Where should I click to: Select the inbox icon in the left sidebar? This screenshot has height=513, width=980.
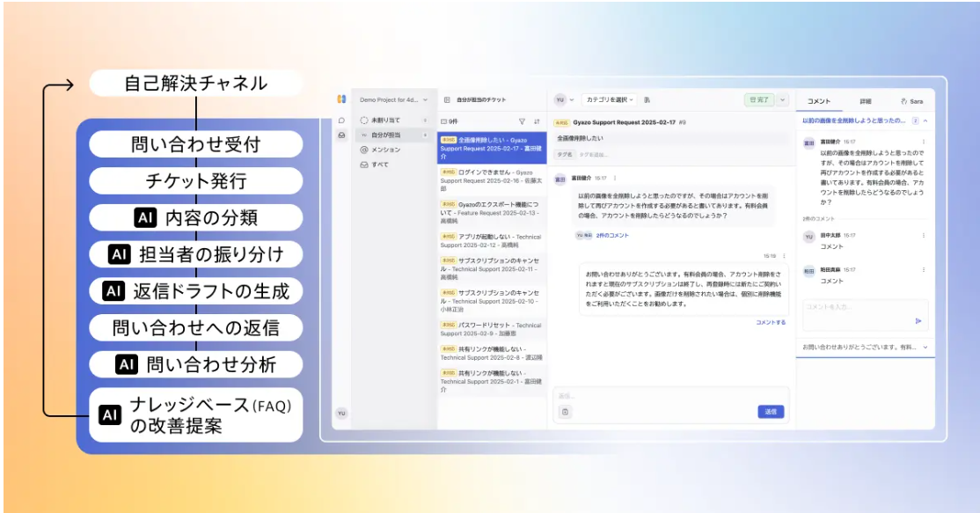[x=340, y=136]
